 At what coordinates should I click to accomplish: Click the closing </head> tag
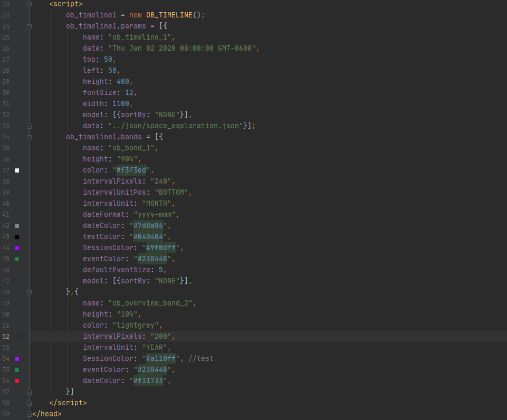click(47, 414)
